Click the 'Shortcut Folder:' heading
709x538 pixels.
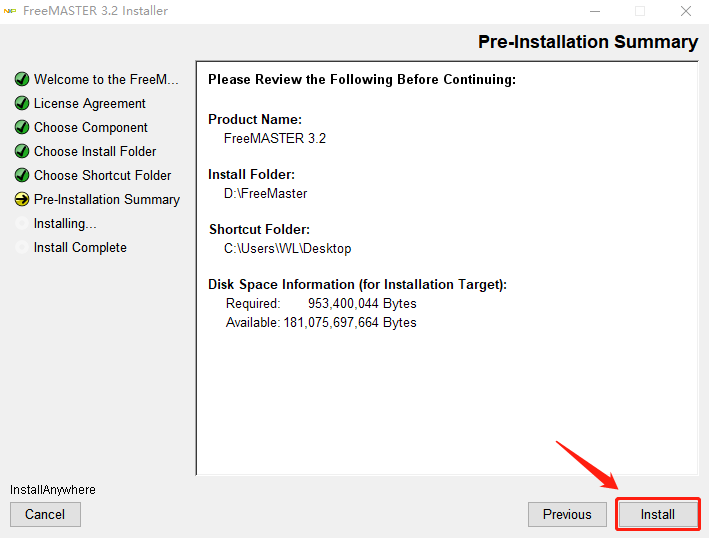[x=260, y=230]
